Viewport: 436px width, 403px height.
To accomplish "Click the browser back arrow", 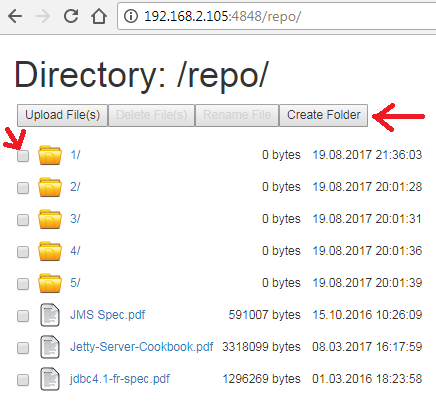I will tap(15, 16).
